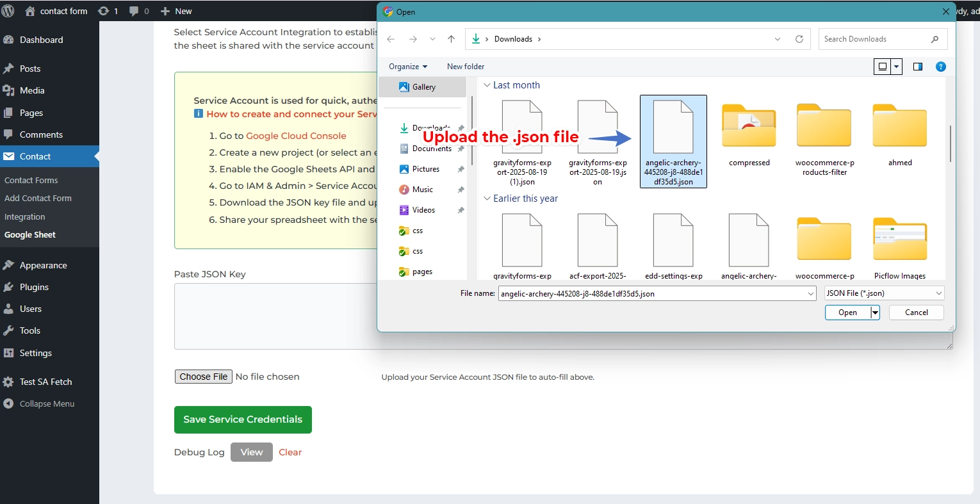Screen dimensions: 980x504
Task: Collapse the Last month group
Action: pos(487,85)
